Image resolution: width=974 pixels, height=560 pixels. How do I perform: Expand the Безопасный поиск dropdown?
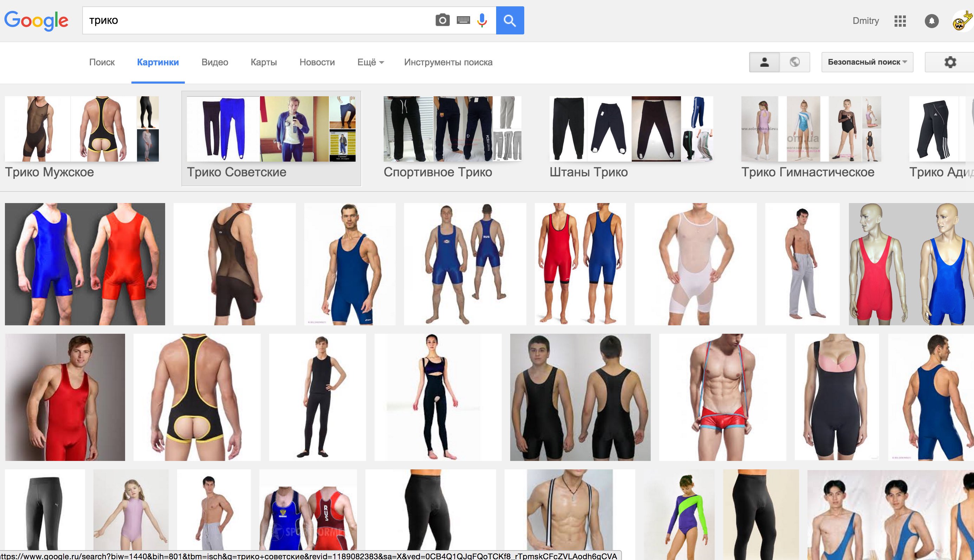pyautogui.click(x=867, y=62)
